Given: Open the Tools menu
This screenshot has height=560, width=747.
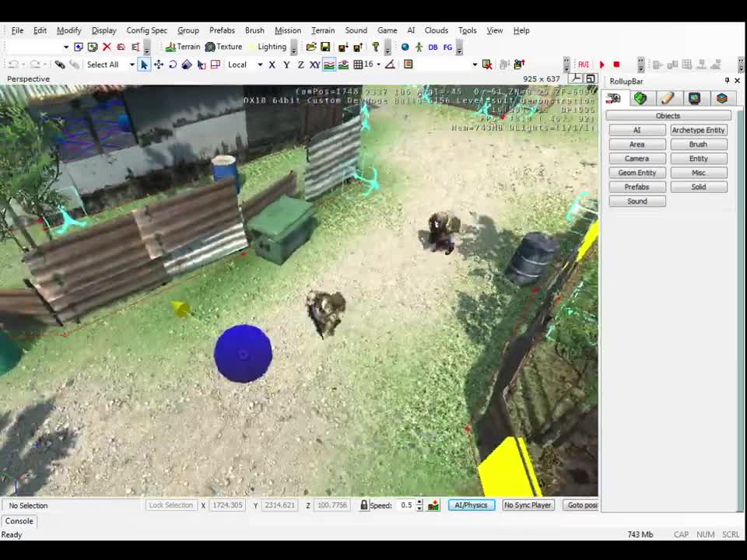Looking at the screenshot, I should [x=468, y=30].
